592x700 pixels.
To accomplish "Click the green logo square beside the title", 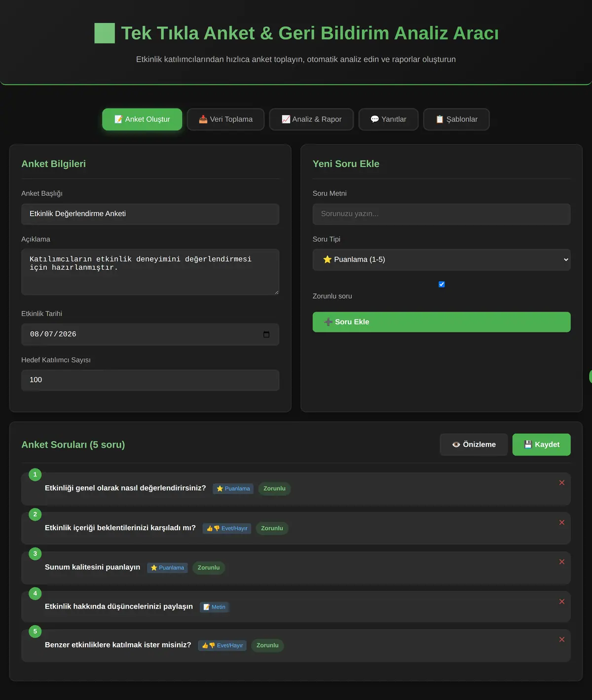I will click(105, 33).
